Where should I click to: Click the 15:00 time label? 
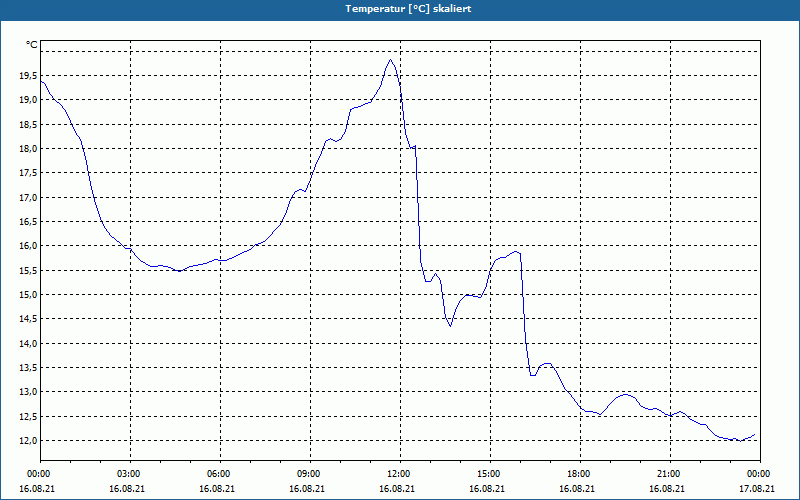[487, 474]
